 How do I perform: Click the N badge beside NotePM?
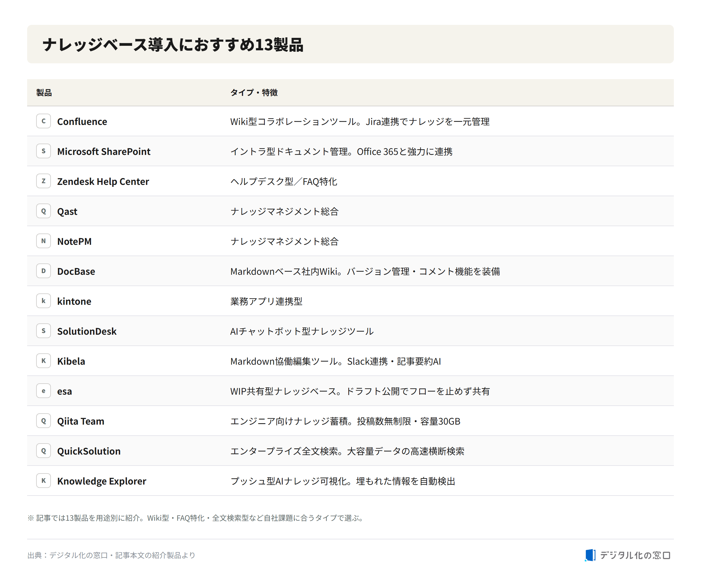[x=44, y=241]
